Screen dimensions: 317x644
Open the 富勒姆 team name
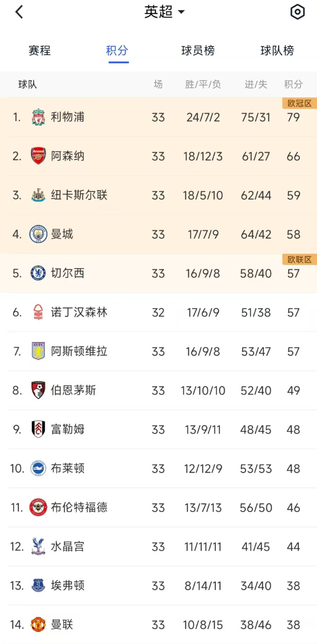[68, 429]
